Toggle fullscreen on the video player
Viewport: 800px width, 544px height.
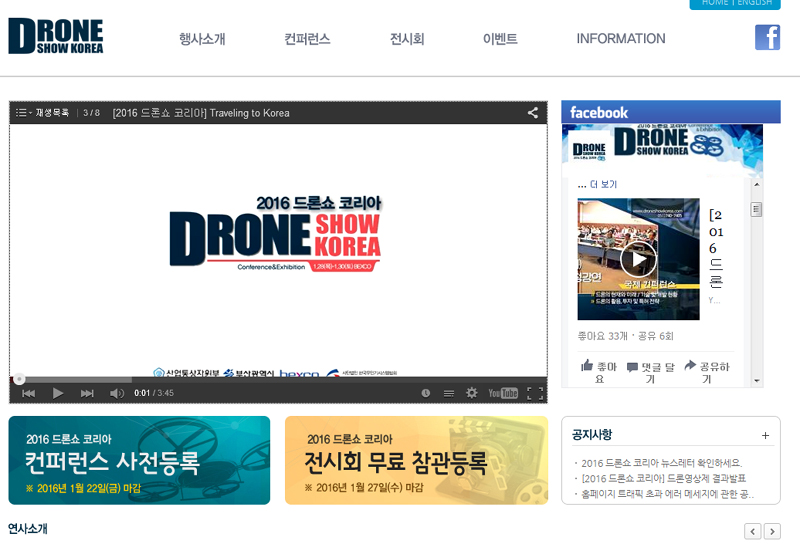pyautogui.click(x=535, y=393)
